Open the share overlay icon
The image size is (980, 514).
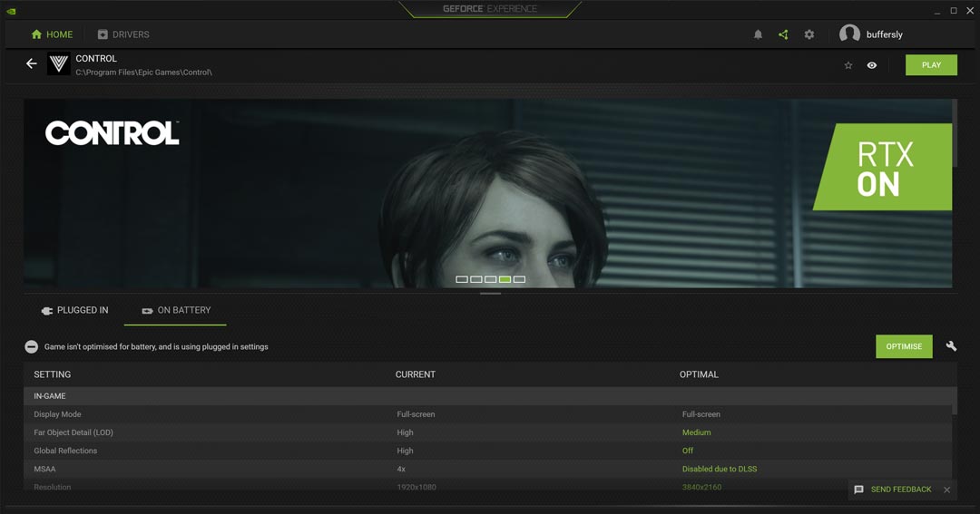pos(783,34)
